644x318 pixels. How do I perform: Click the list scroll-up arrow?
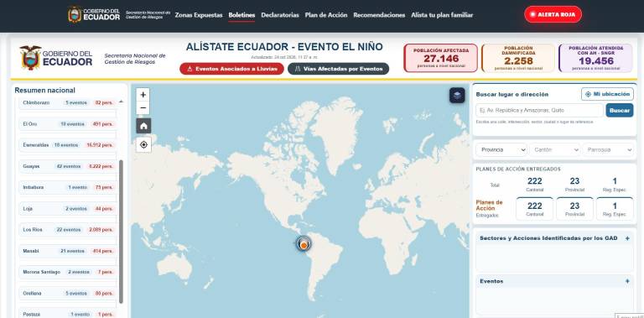[x=121, y=101]
